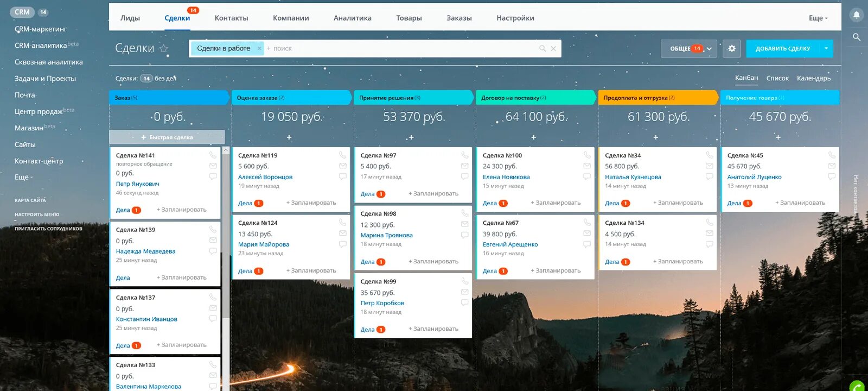Open the green phone call widget
Image resolution: width=868 pixels, height=391 pixels.
858,386
